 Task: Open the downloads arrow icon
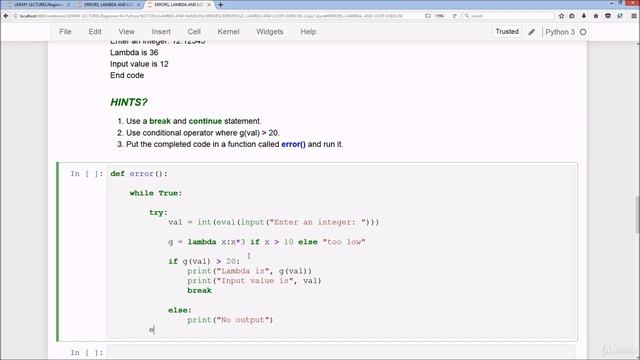(584, 16)
